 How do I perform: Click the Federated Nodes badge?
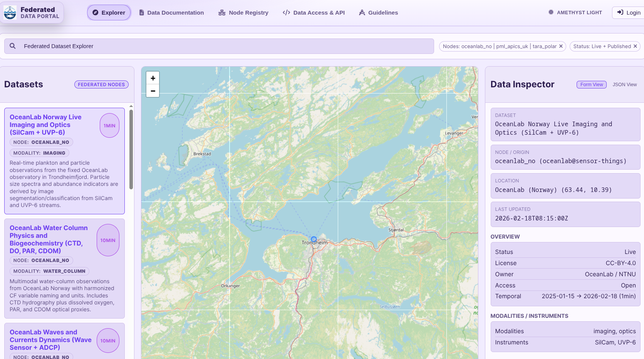[x=101, y=85]
